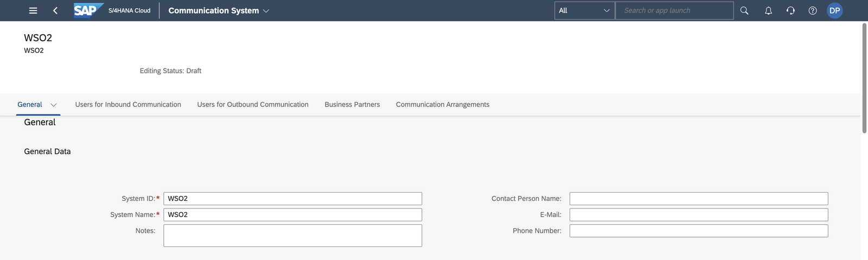Click the General Data heading
Viewport: 868px width, 260px height.
47,151
